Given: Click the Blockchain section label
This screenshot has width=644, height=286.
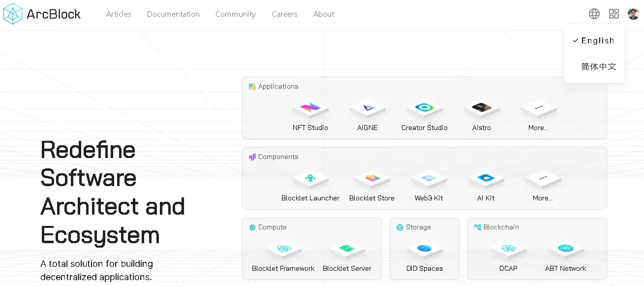Looking at the screenshot, I should pos(501,227).
